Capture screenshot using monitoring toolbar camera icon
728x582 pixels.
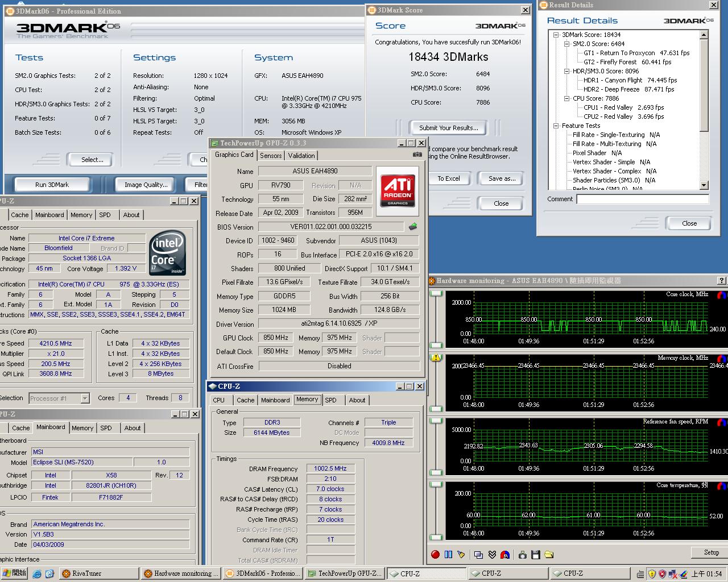(x=523, y=554)
